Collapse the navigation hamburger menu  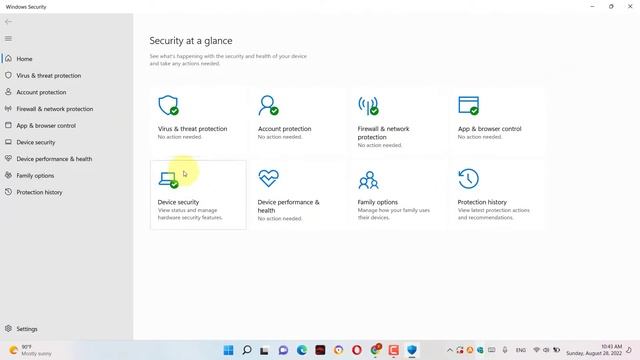point(8,39)
